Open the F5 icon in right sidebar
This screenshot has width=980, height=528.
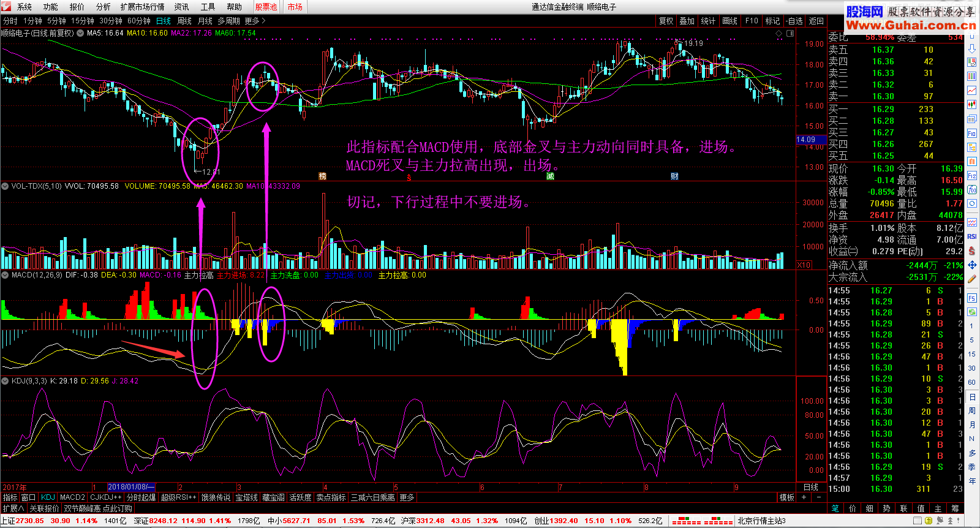click(x=972, y=298)
